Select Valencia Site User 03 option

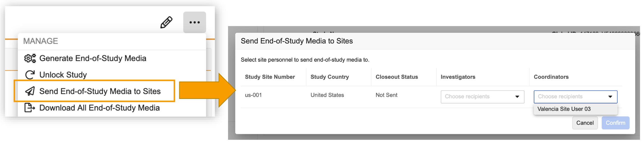[x=564, y=109]
